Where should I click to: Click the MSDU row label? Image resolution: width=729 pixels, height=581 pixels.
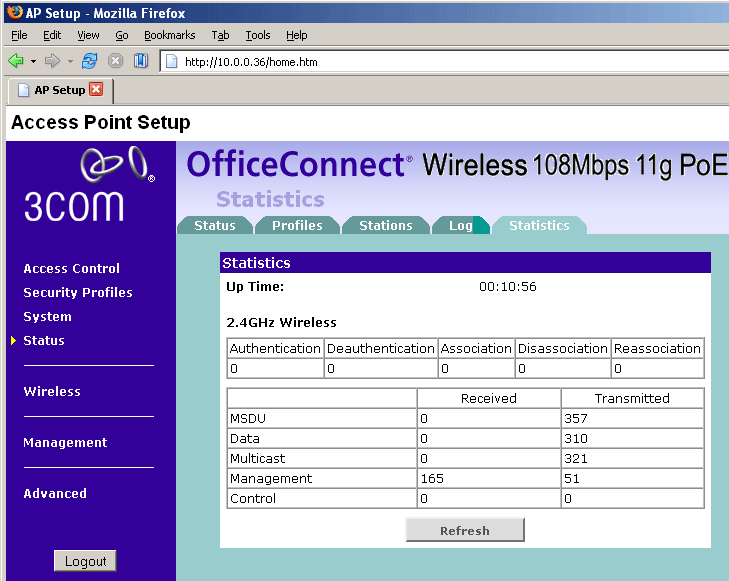click(x=248, y=418)
